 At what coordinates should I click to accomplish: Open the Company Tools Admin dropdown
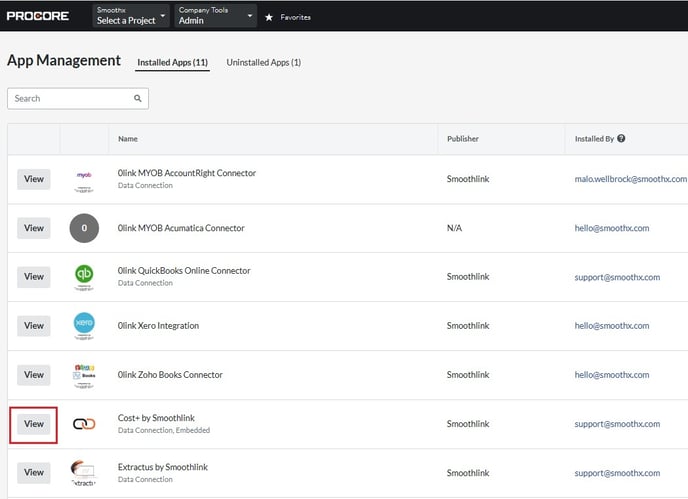[215, 16]
